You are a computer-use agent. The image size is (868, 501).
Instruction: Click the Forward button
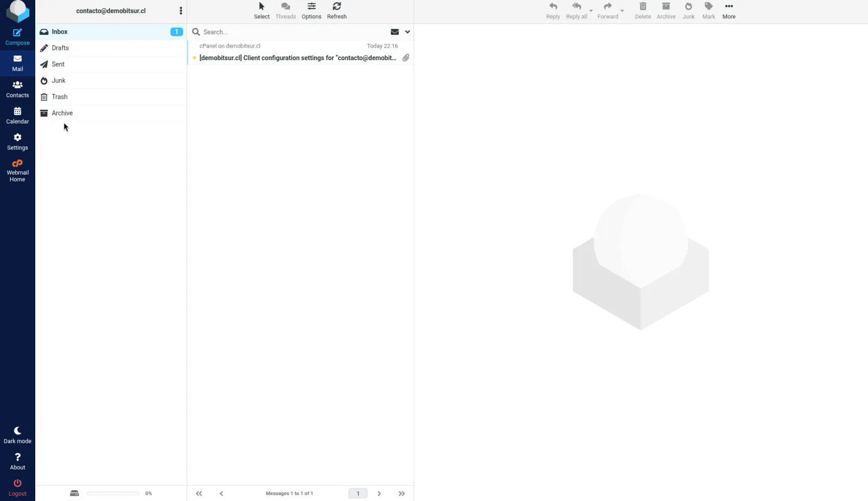click(x=608, y=11)
